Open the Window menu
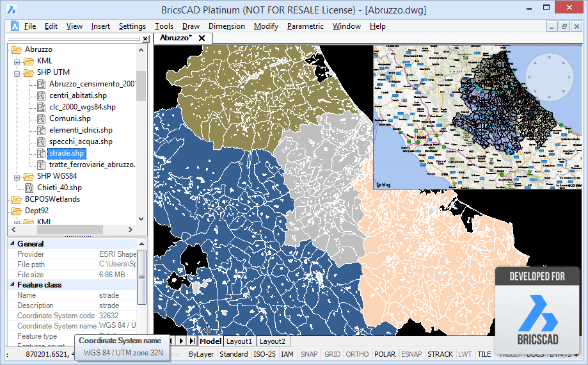588x365 pixels. point(347,26)
